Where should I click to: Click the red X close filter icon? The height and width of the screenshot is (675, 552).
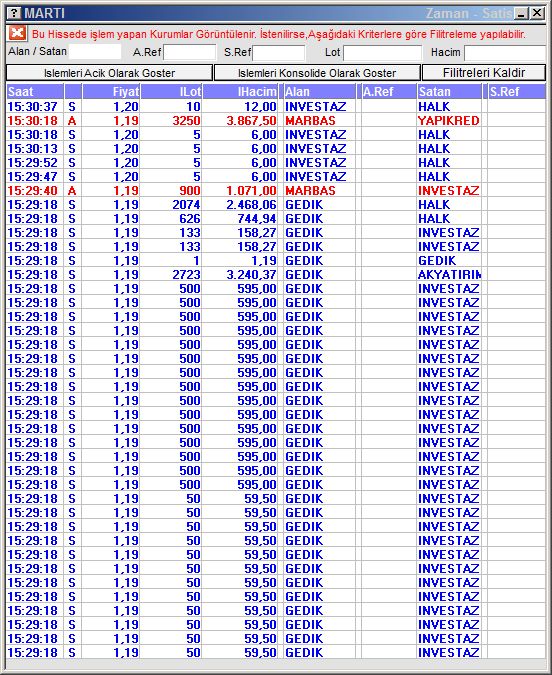click(x=17, y=34)
